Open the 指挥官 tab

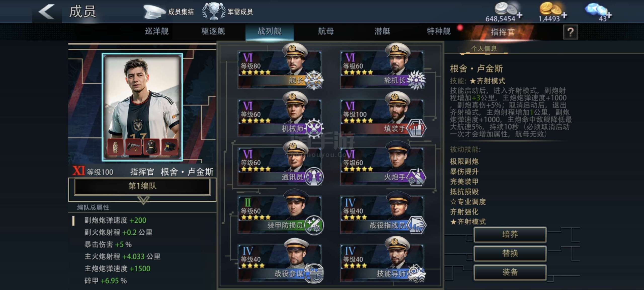[x=503, y=32]
